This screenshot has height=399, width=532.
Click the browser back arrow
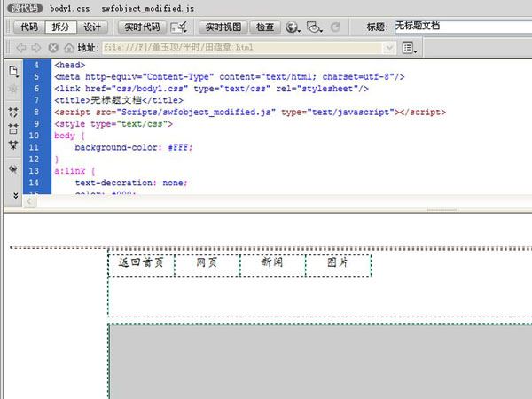pyautogui.click(x=20, y=47)
